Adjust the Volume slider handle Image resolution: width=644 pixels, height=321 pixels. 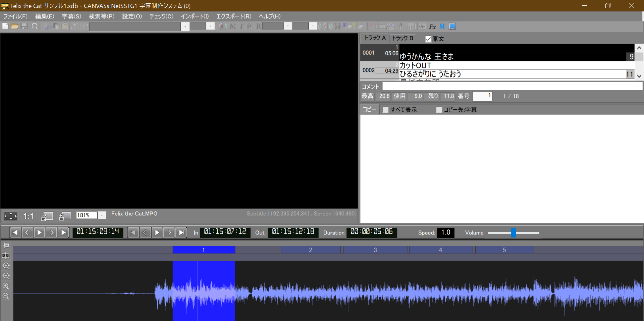coord(513,233)
